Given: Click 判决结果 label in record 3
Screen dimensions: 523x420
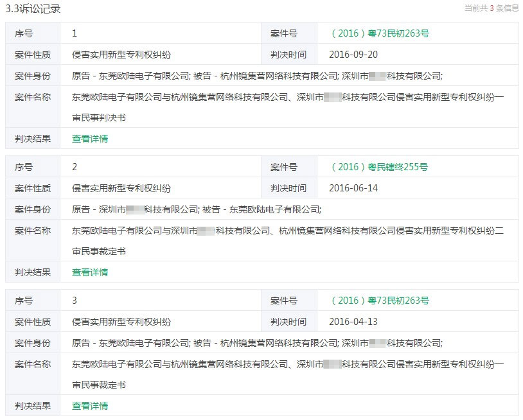Looking at the screenshot, I should tap(33, 406).
